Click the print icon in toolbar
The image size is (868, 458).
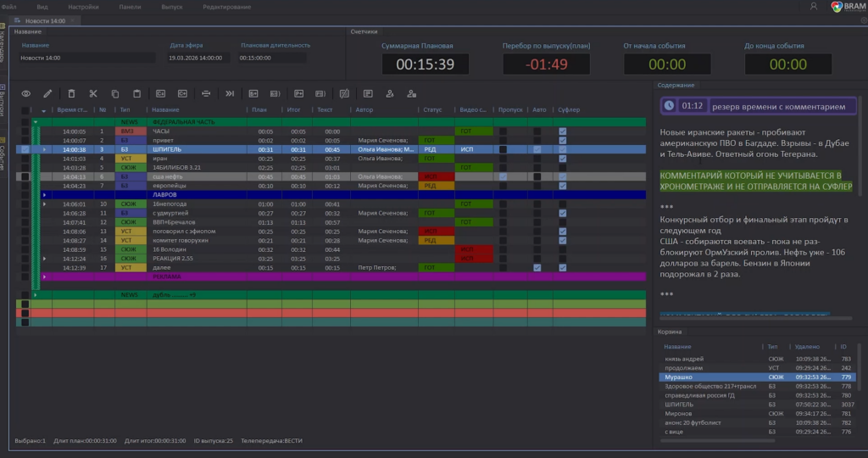tap(206, 93)
